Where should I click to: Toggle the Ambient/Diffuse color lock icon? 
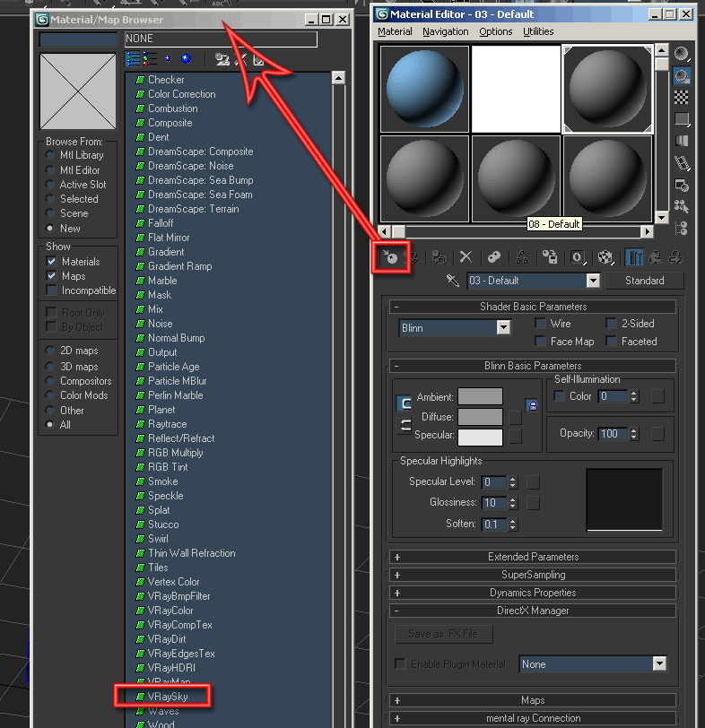532,405
